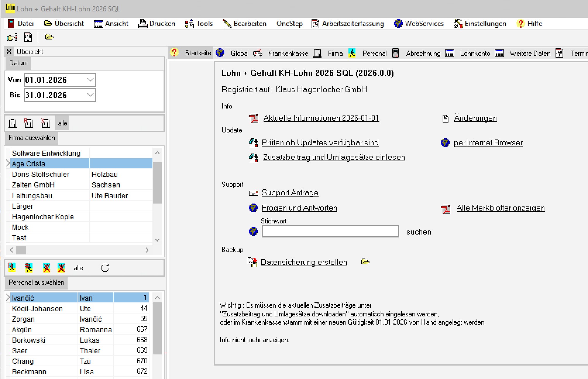Click the pointing hand toolbar icon
Image resolution: width=588 pixels, height=379 pixels.
[x=12, y=37]
